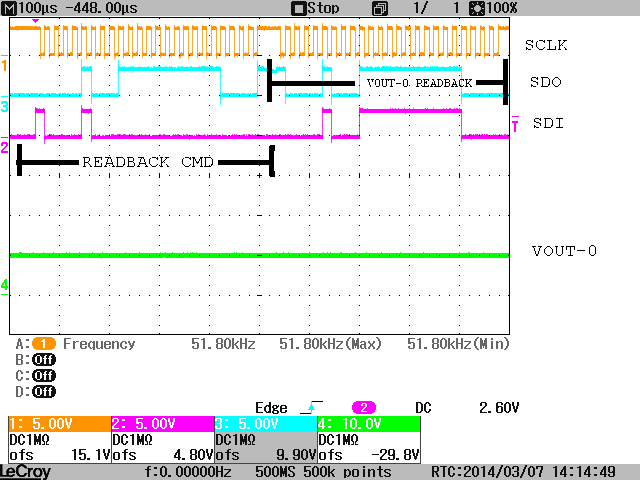
Task: Toggle measurement B Off indicator
Action: 44,360
